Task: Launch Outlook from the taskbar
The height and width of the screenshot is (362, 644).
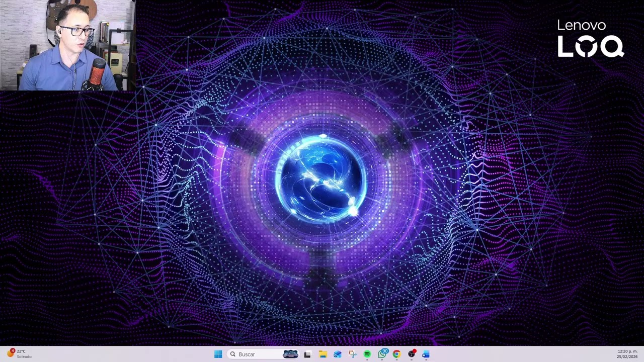Action: [x=337, y=354]
